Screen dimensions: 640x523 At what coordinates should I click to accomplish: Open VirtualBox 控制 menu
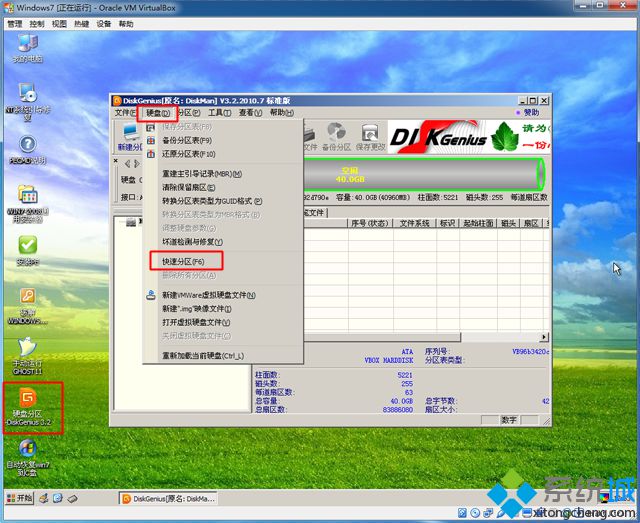click(37, 24)
